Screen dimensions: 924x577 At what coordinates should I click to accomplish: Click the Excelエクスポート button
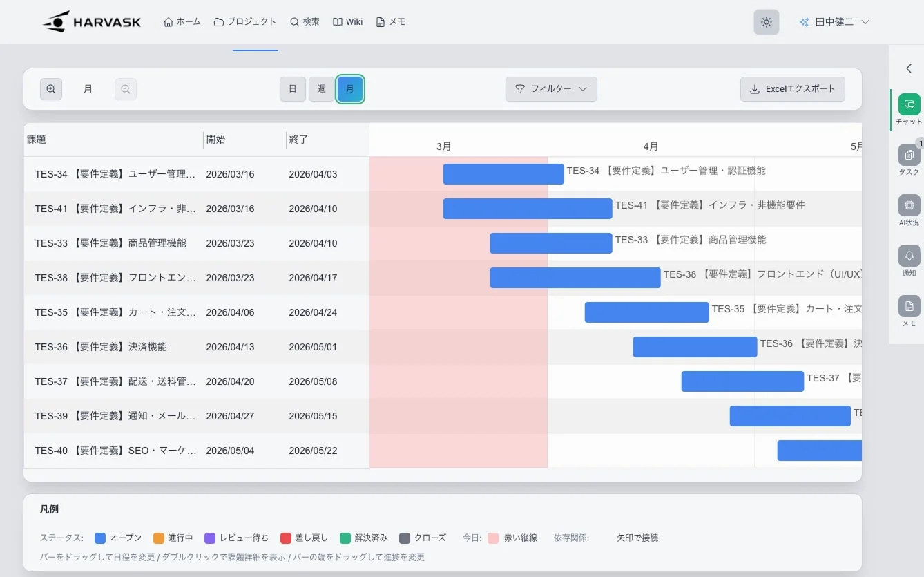point(793,89)
